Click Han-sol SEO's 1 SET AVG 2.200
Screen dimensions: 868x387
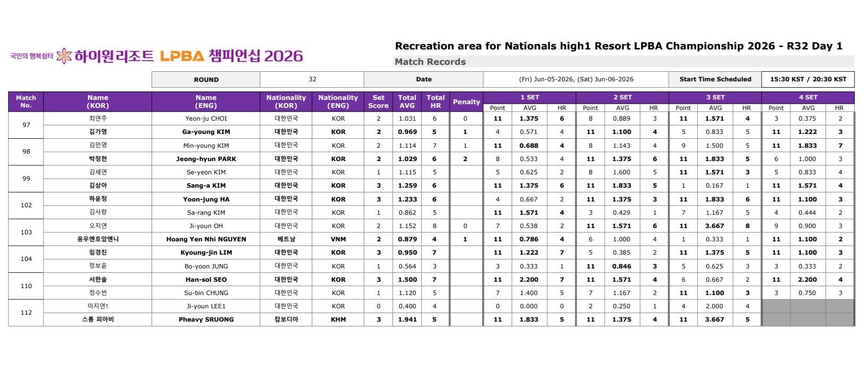pos(529,280)
